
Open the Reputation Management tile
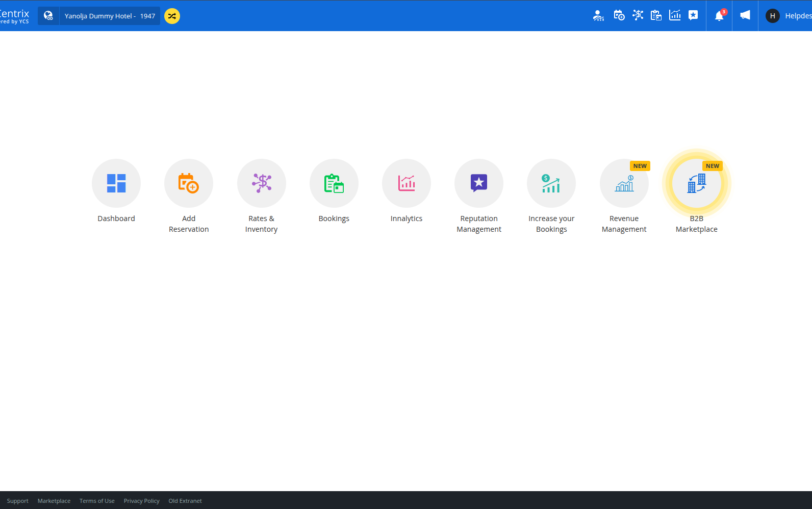[x=479, y=183]
